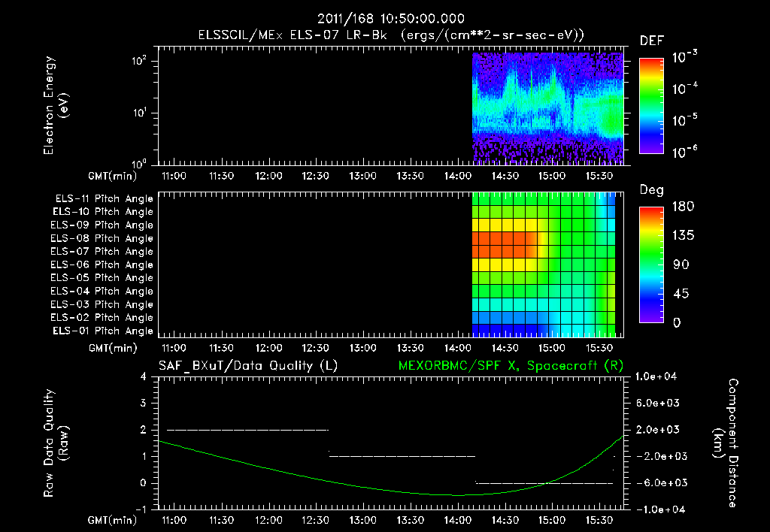Viewport: 770px width, 532px height.
Task: Click the 90 value on the Deg scale
Action: [x=681, y=265]
